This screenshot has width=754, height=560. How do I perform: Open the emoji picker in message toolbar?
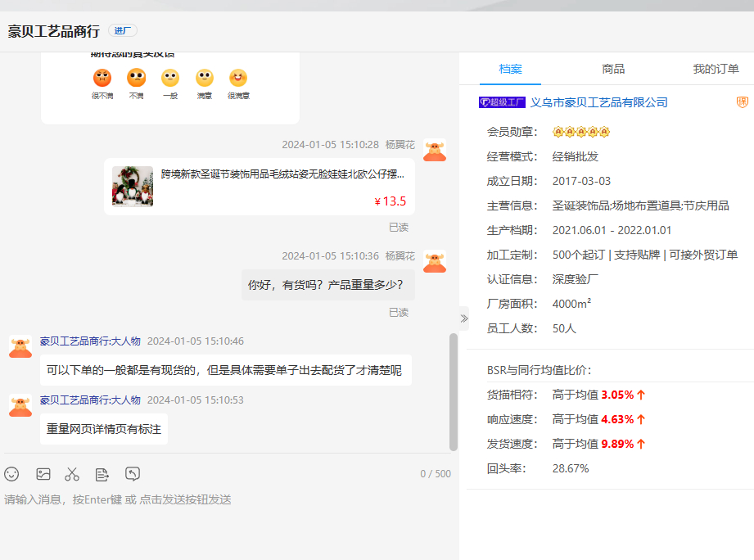[11, 474]
